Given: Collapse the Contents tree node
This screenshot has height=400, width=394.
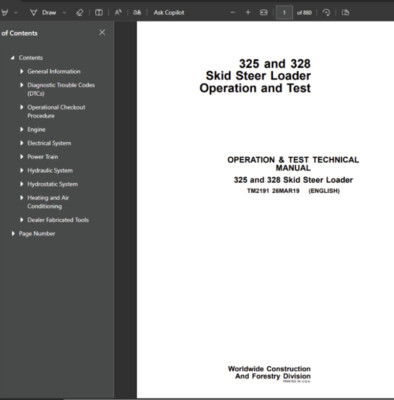Looking at the screenshot, I should [12, 58].
